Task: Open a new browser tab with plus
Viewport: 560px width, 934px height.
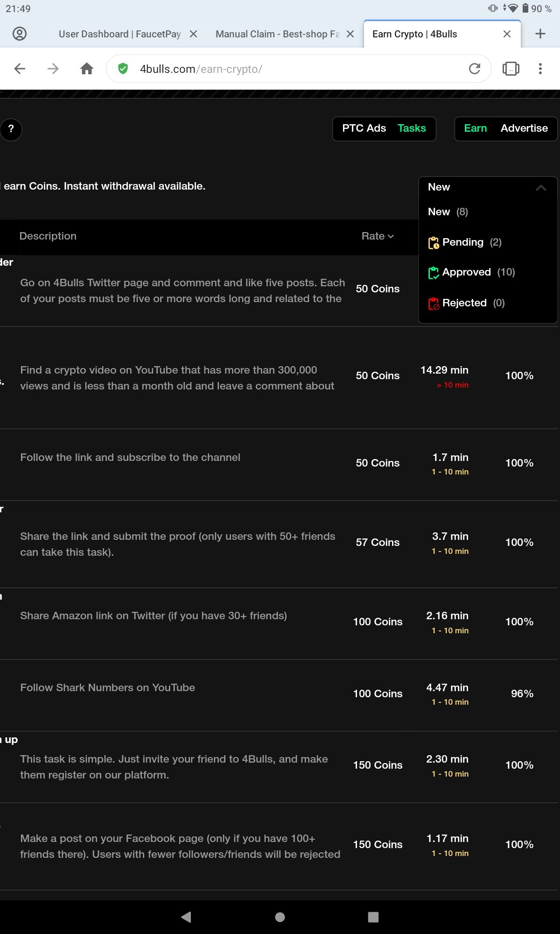Action: pyautogui.click(x=540, y=34)
